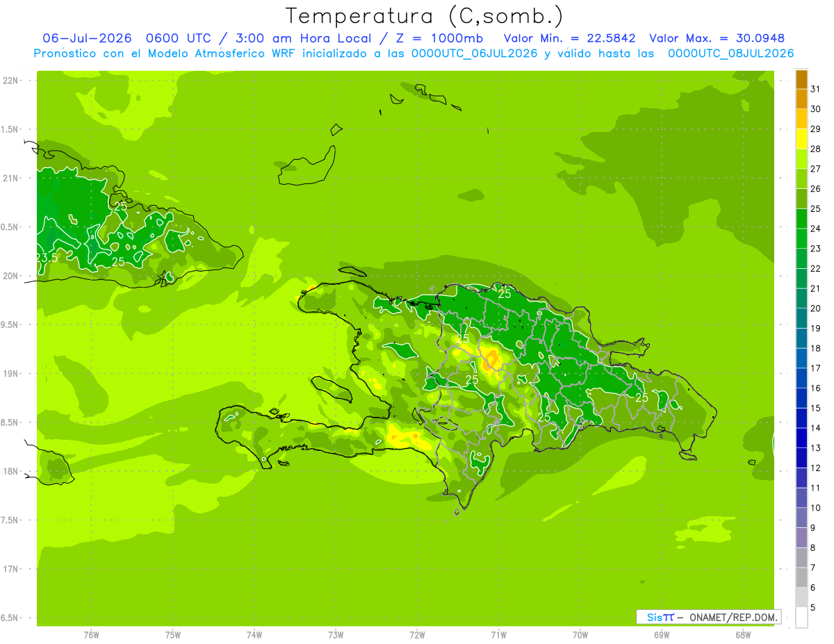Select the blue 16 degree legend swatch
The image size is (834, 644).
[x=801, y=378]
